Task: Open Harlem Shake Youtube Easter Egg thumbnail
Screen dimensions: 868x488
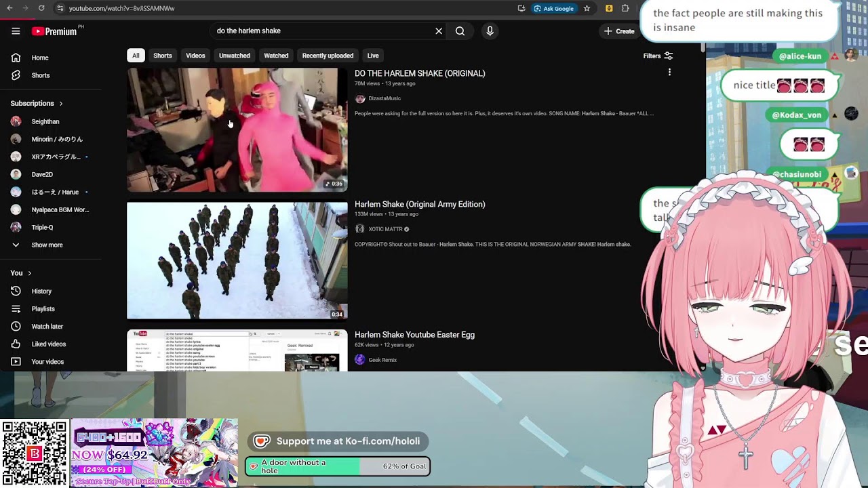Action: coord(237,350)
